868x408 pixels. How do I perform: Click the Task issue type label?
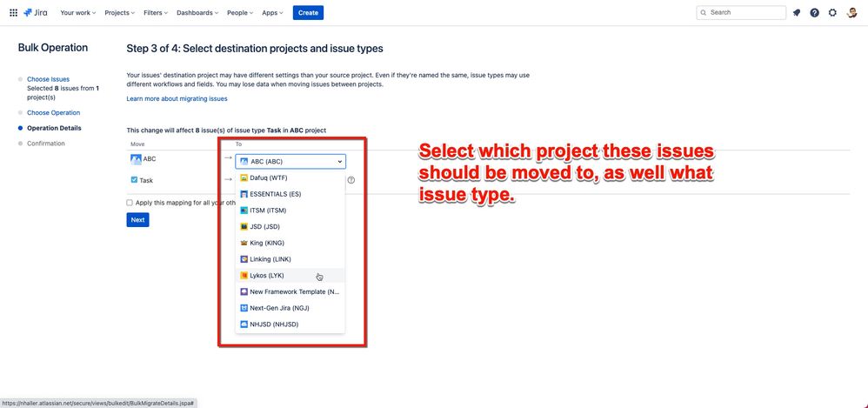click(x=146, y=180)
